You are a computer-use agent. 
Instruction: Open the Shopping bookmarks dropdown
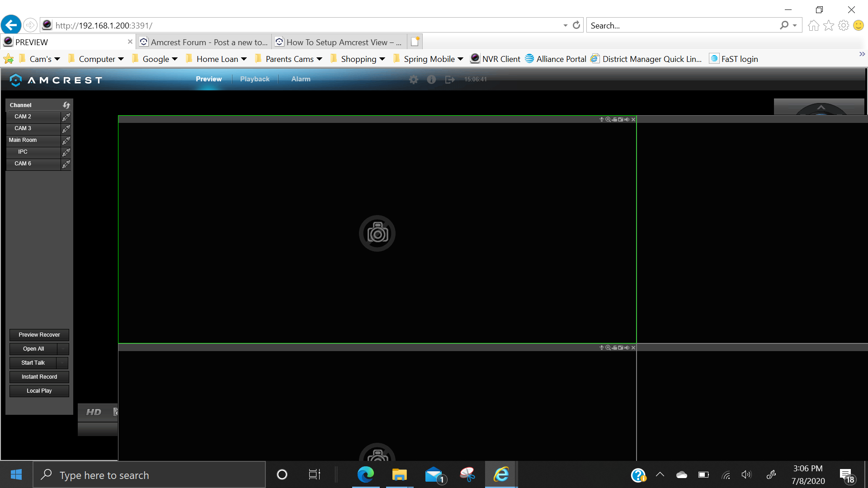[358, 59]
